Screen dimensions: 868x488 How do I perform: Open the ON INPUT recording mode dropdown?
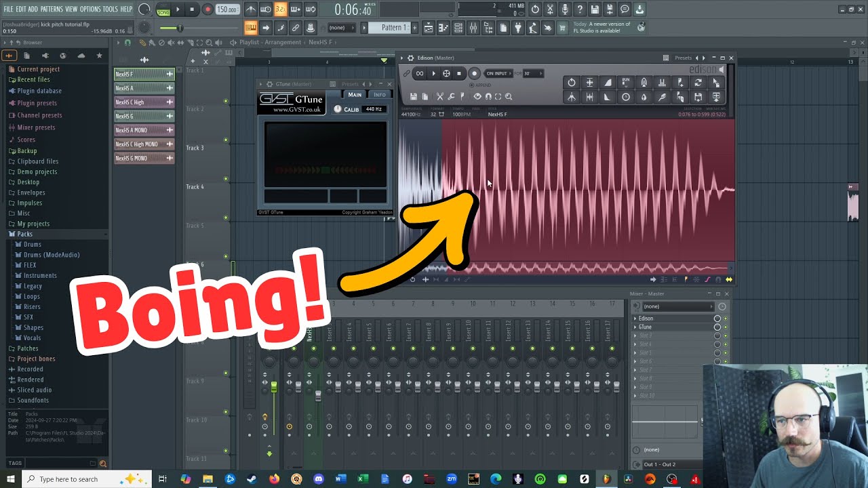pyautogui.click(x=497, y=73)
